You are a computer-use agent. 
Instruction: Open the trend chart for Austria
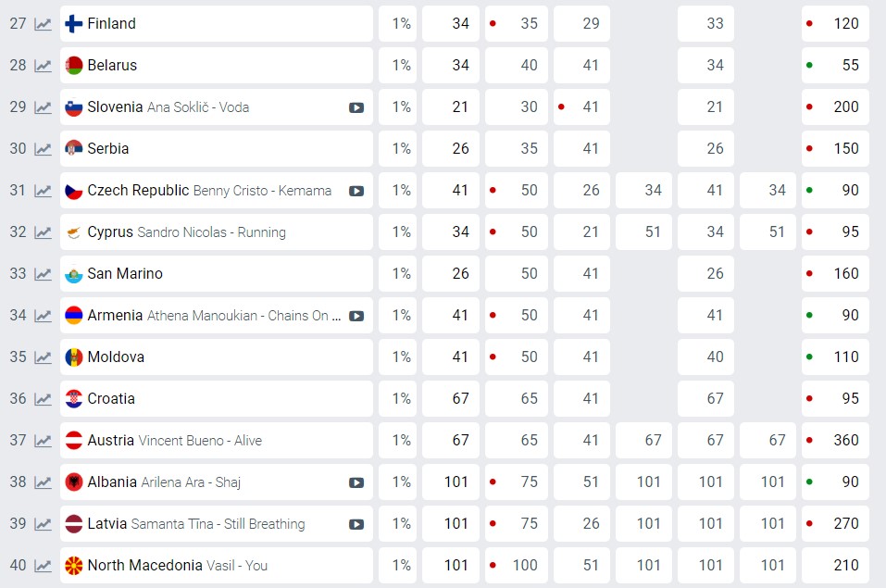tap(43, 441)
